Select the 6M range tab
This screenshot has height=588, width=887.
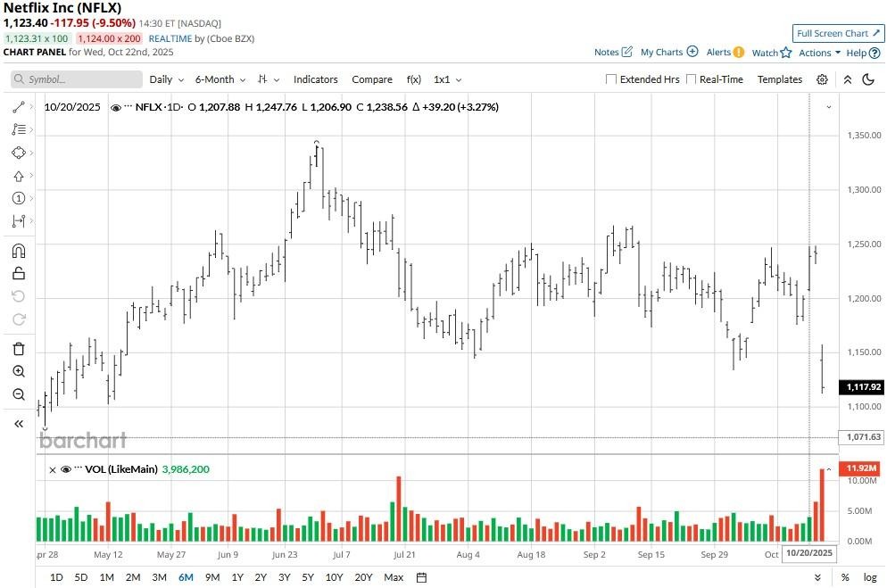coord(186,577)
